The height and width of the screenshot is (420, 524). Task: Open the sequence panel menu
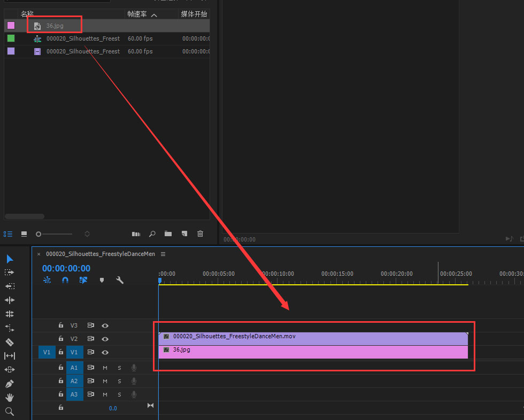coord(163,254)
